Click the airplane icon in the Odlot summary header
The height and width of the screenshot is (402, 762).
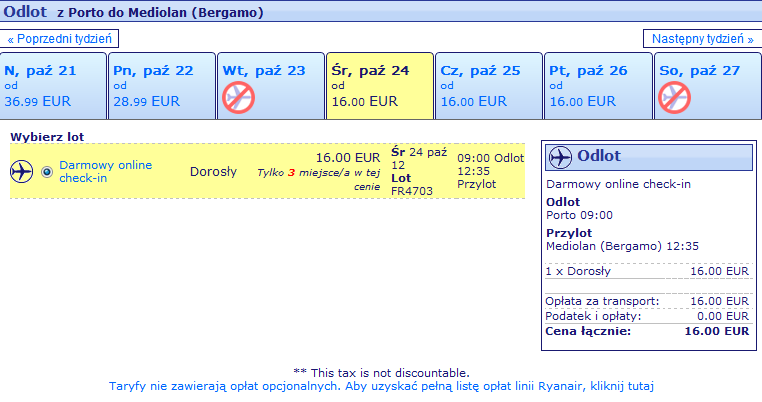[x=560, y=157]
